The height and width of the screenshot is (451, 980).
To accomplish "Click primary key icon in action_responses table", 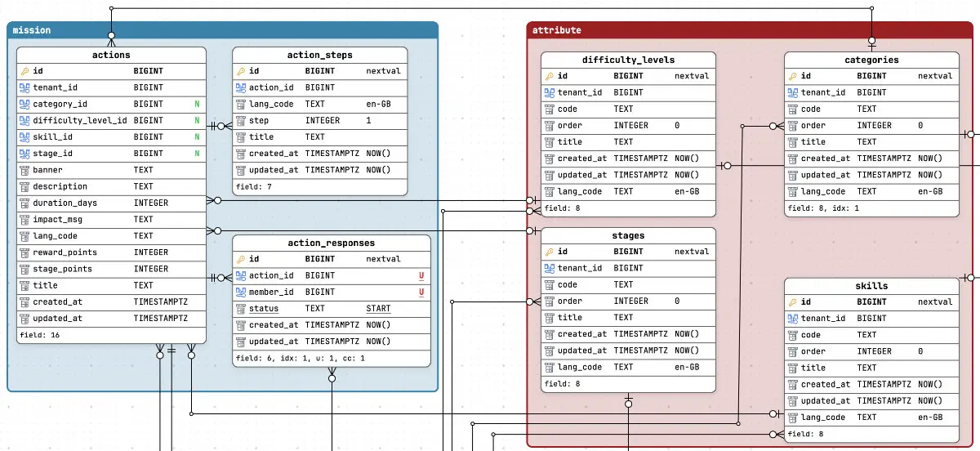I will click(240, 259).
